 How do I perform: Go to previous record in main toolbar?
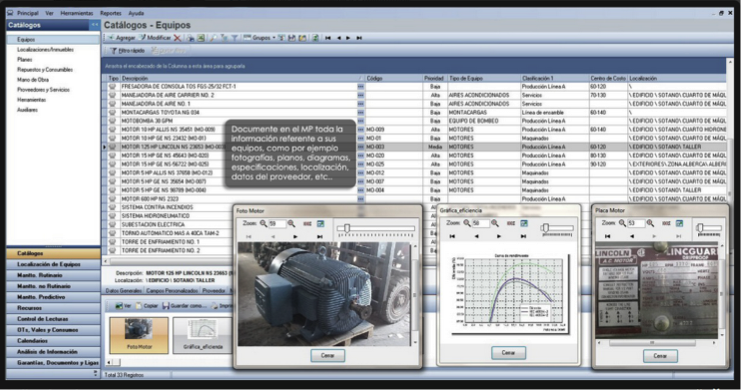coord(338,38)
